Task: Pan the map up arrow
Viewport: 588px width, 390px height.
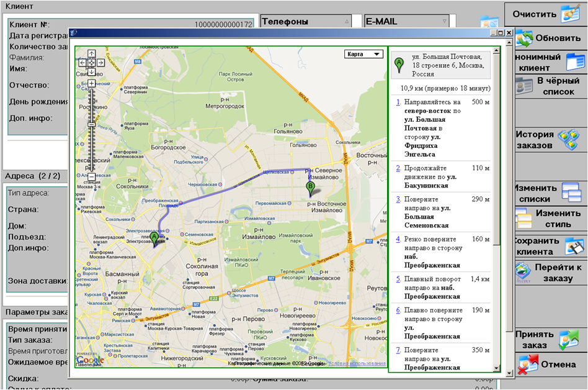Action: tap(92, 53)
